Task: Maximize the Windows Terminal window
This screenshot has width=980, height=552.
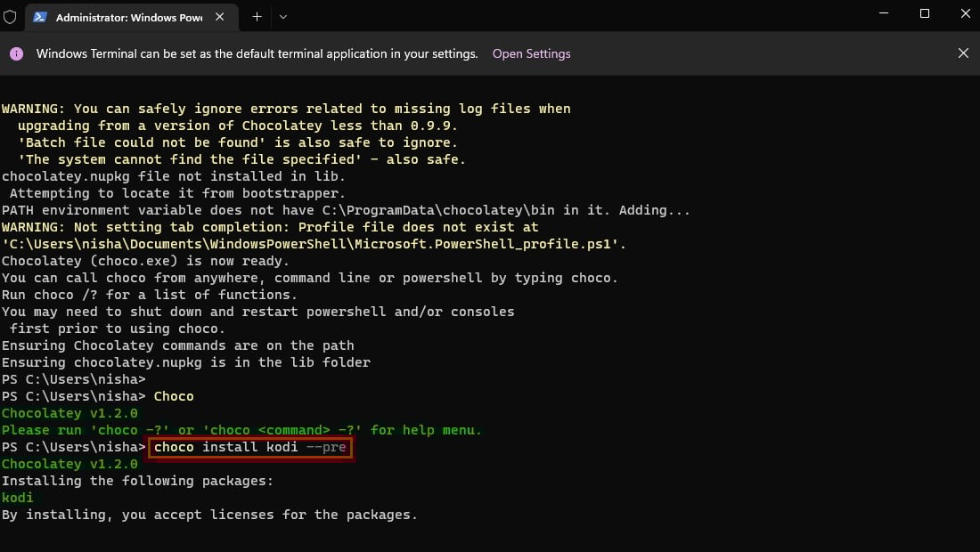Action: [x=924, y=13]
